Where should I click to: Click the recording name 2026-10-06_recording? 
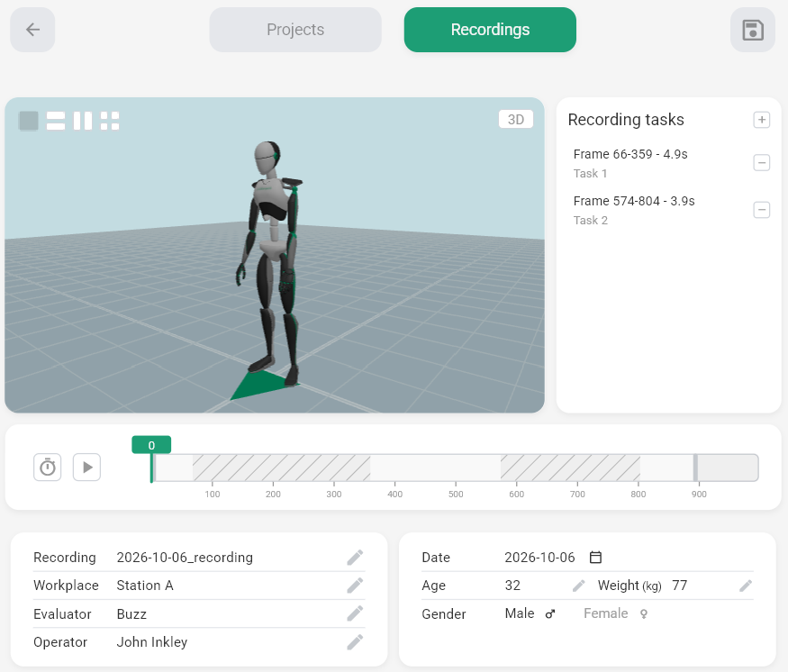click(x=185, y=558)
